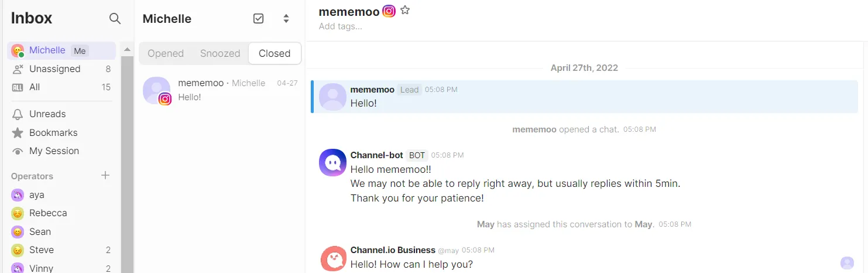Select Michelle's own inbox entry
The width and height of the screenshot is (868, 273).
tap(47, 50)
